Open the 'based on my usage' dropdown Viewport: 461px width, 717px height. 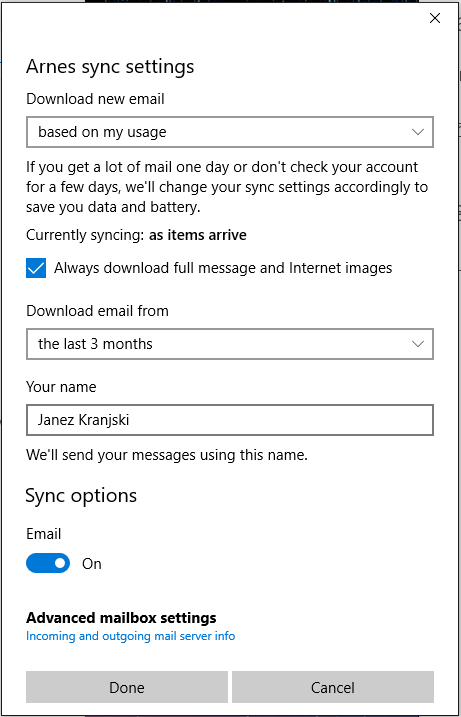pyautogui.click(x=230, y=132)
